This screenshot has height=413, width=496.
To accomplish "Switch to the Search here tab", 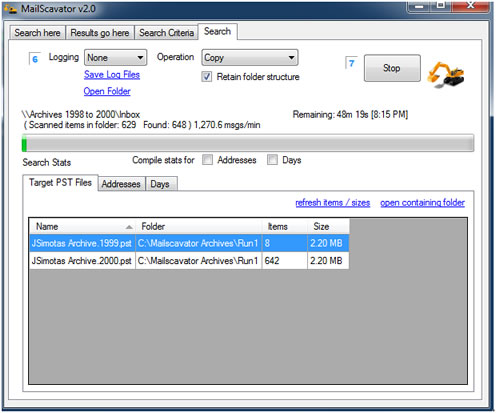I will 37,33.
